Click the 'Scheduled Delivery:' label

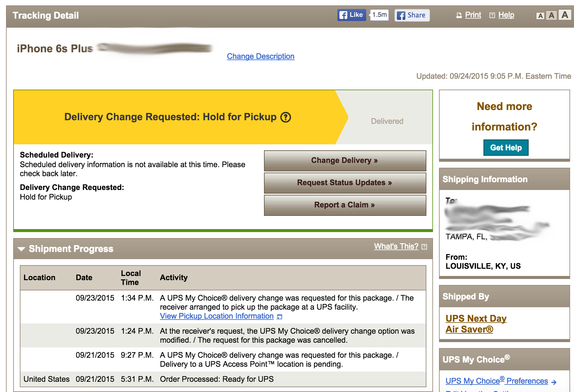coord(57,155)
